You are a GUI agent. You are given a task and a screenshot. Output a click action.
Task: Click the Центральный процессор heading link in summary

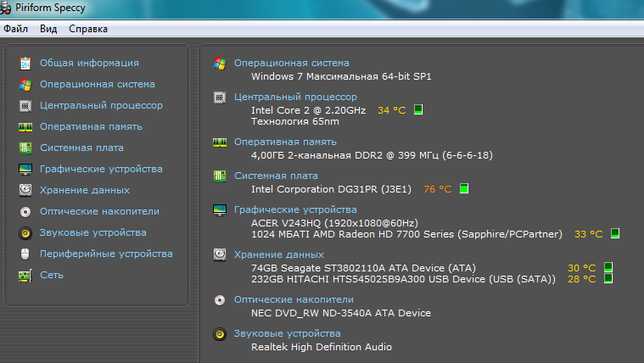coord(295,97)
